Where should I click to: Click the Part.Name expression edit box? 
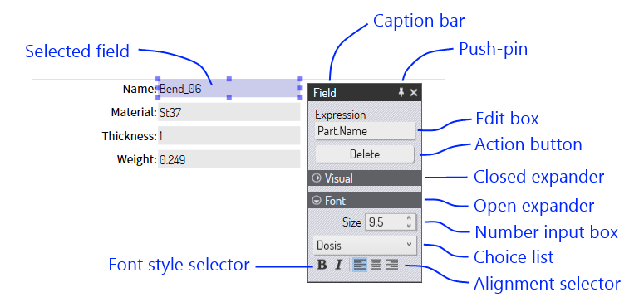[x=365, y=132]
